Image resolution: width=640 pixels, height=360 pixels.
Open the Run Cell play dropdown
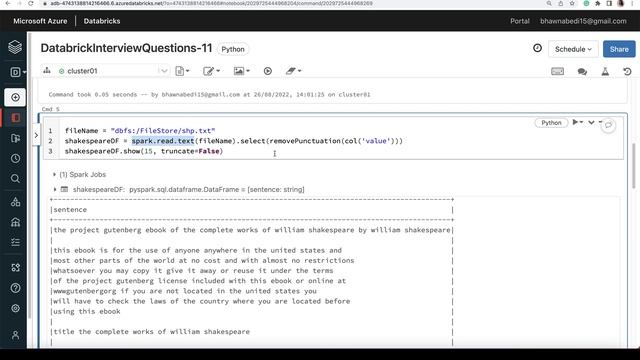tap(577, 122)
